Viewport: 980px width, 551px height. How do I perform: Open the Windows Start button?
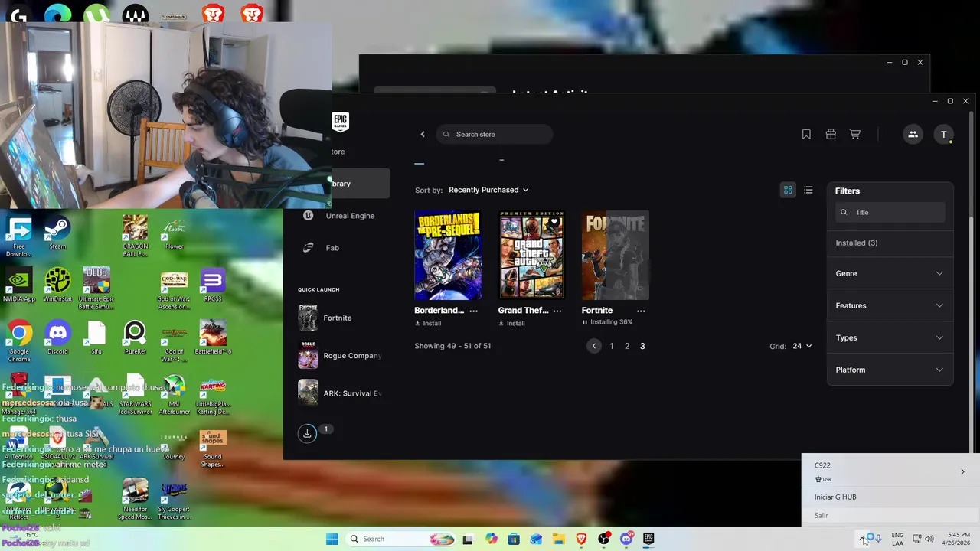point(332,539)
